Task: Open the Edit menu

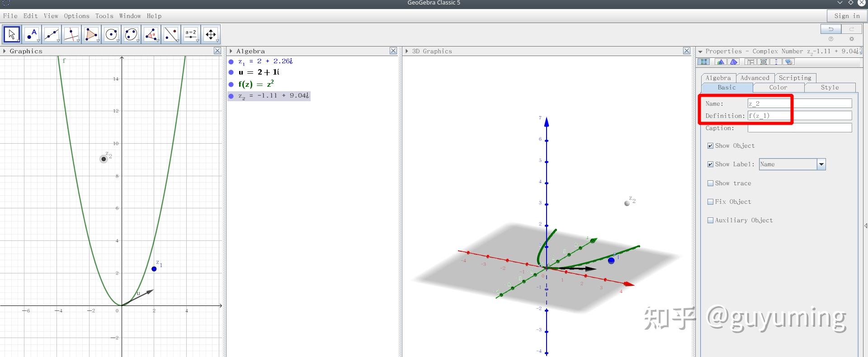Action: pos(31,16)
